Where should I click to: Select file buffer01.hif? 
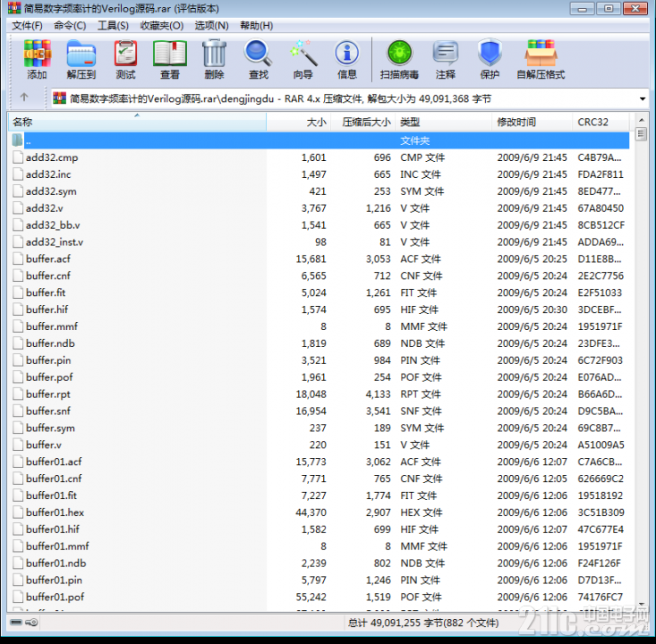[319, 530]
